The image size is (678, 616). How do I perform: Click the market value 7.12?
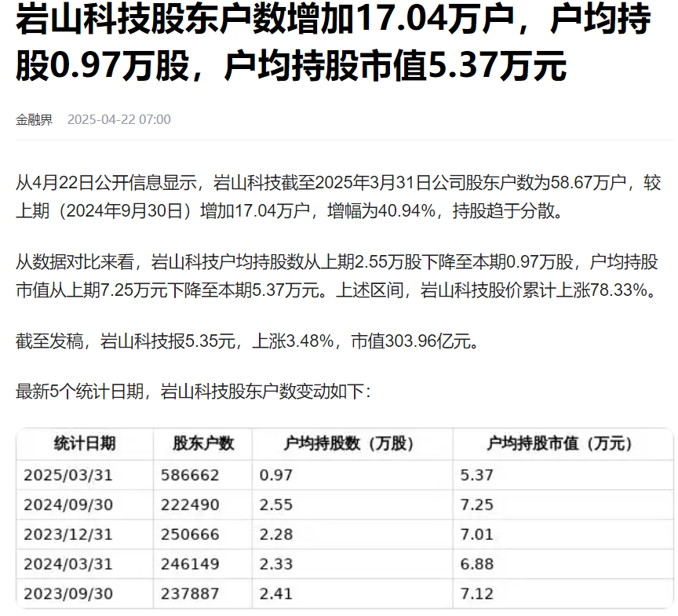click(x=477, y=594)
